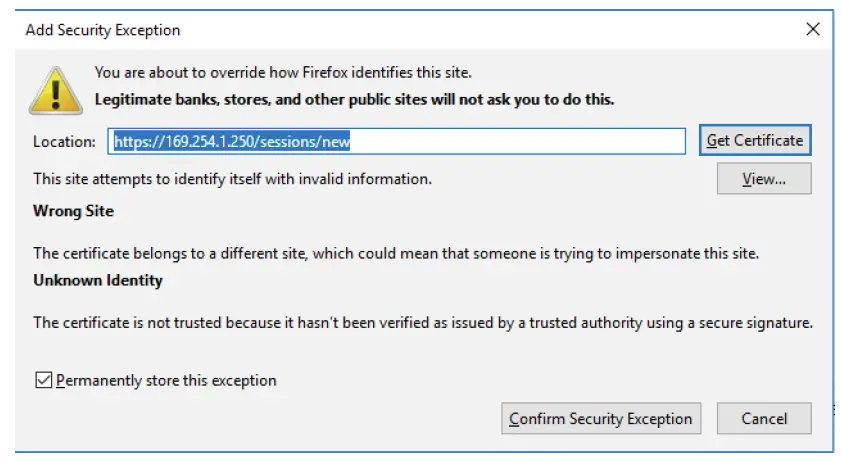
Task: Toggle the Permanently store this exception checkbox
Action: pos(43,380)
